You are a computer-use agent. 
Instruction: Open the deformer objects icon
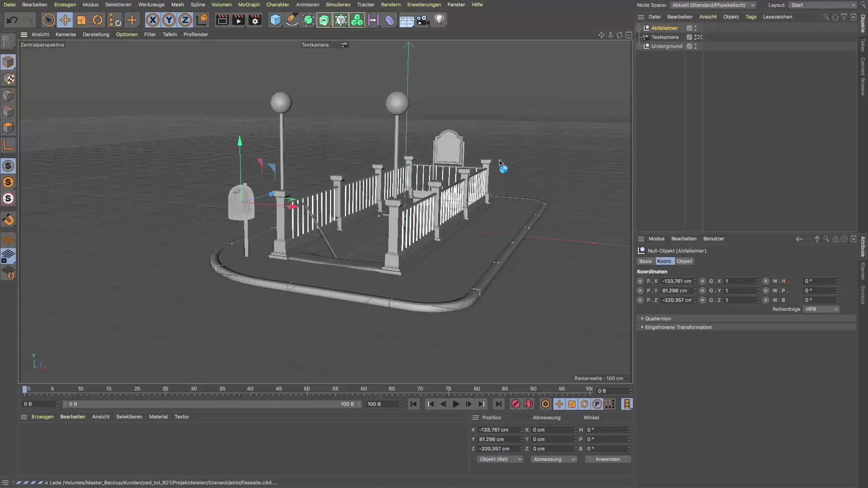pos(390,20)
